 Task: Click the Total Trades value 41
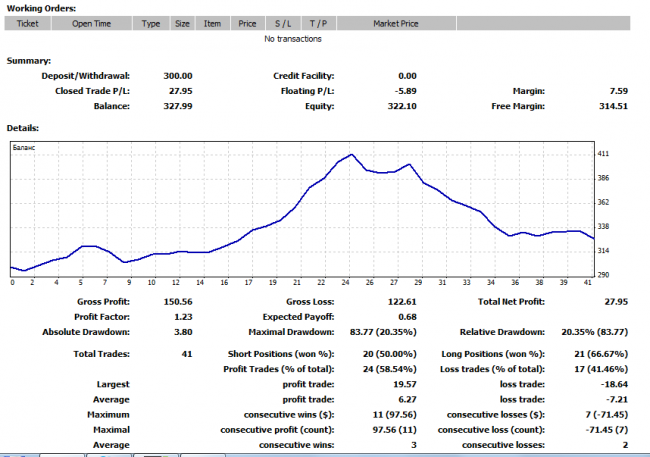coord(187,354)
